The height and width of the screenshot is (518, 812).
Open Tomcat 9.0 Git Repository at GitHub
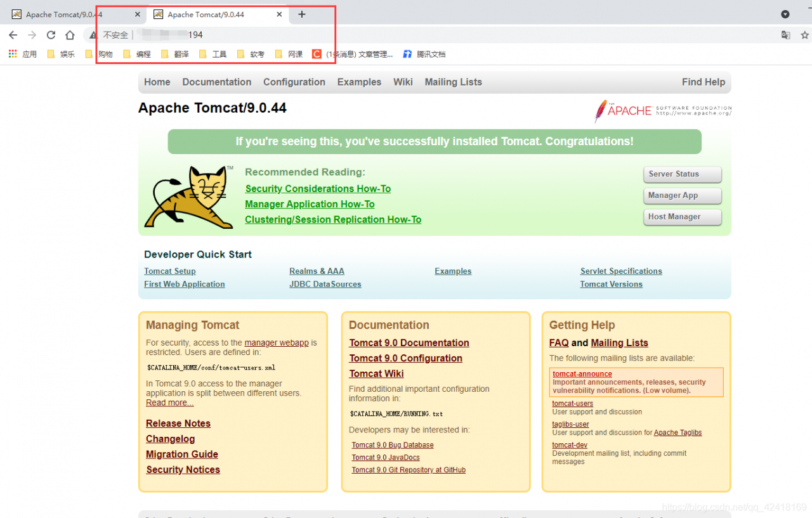pos(409,470)
